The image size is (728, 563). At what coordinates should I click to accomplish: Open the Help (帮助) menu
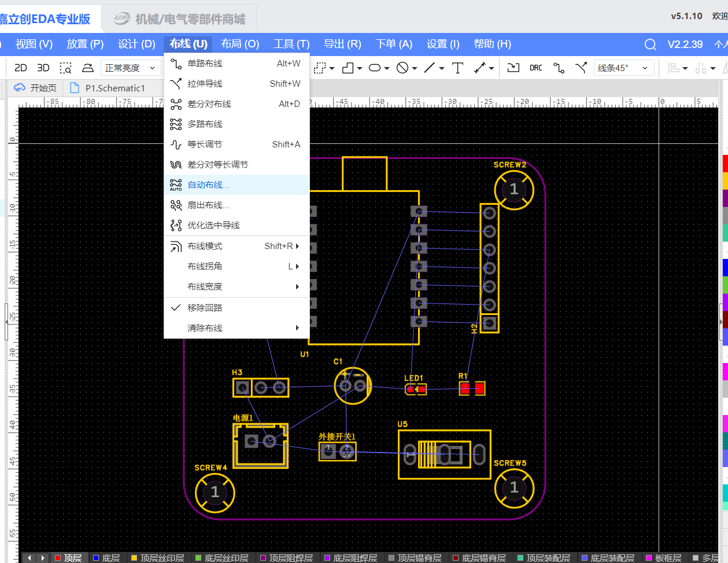[492, 44]
